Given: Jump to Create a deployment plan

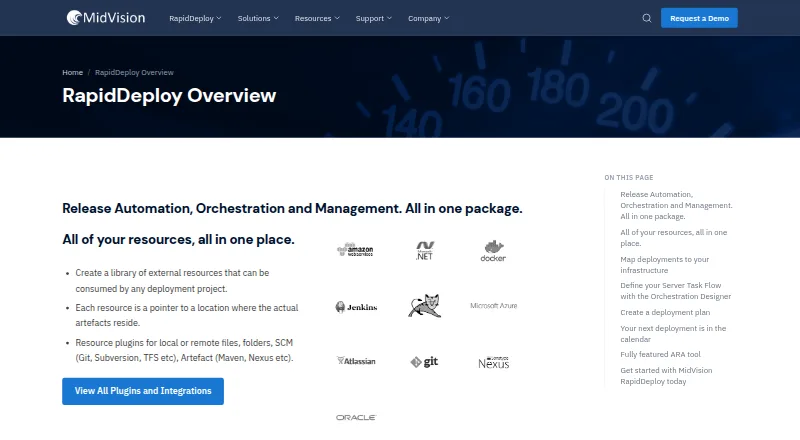Looking at the screenshot, I should coord(665,312).
